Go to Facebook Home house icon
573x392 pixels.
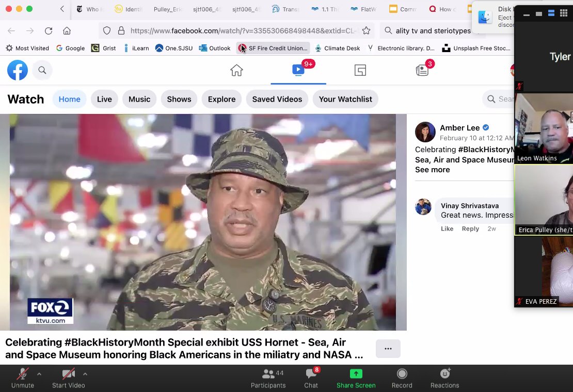(x=236, y=70)
